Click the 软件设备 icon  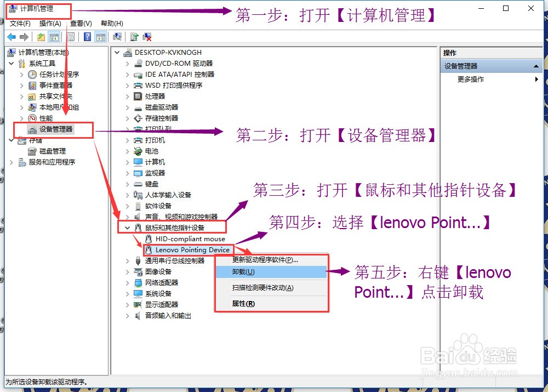[x=138, y=206]
